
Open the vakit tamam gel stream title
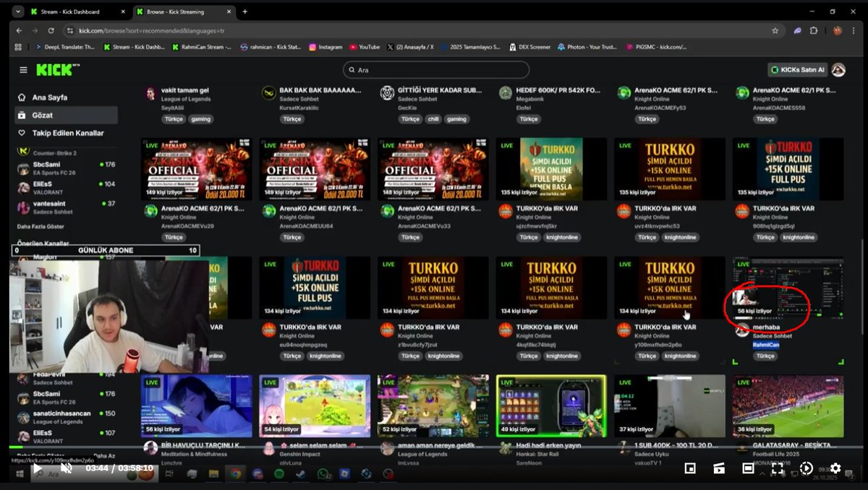tap(186, 90)
